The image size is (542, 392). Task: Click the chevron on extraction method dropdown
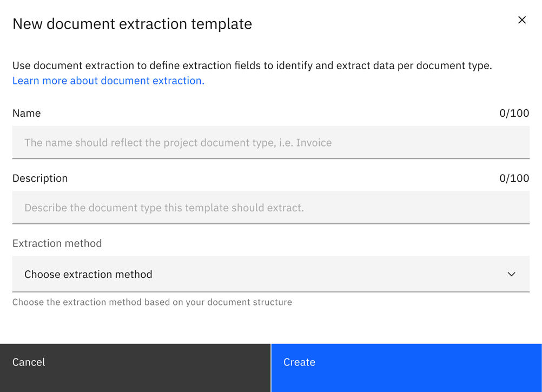511,274
